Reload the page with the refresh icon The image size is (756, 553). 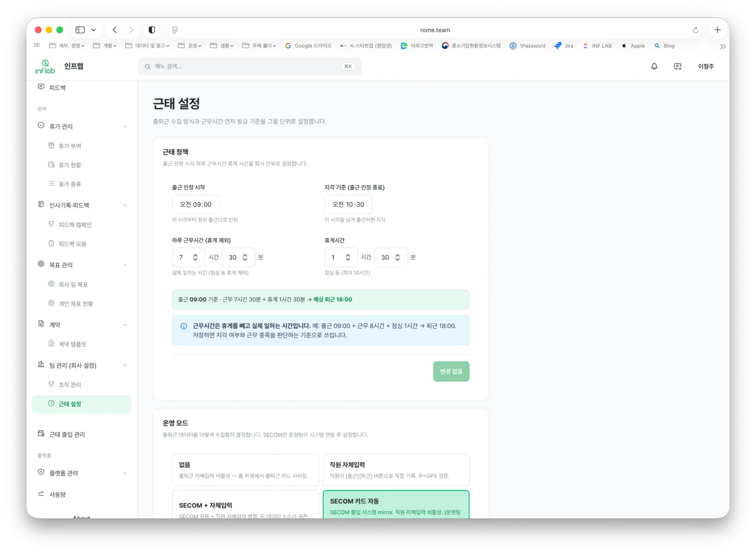coord(695,30)
